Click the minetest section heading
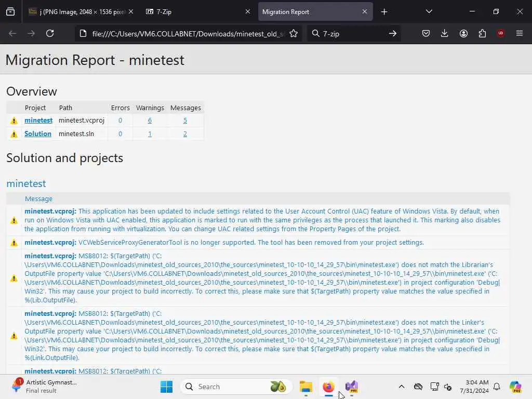The width and height of the screenshot is (532, 399). 26,183
